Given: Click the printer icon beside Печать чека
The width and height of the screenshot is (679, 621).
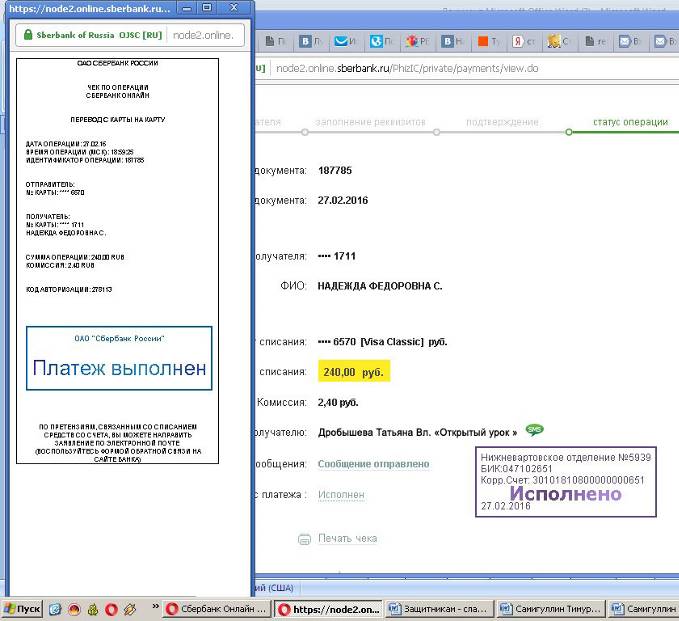Looking at the screenshot, I should tap(304, 539).
